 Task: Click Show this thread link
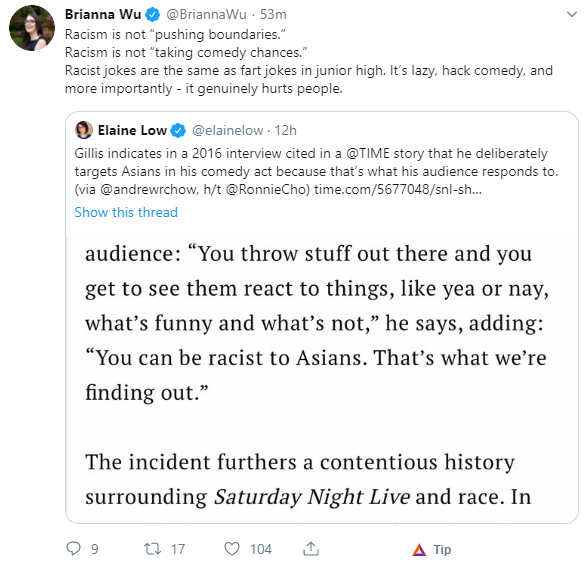pos(126,212)
